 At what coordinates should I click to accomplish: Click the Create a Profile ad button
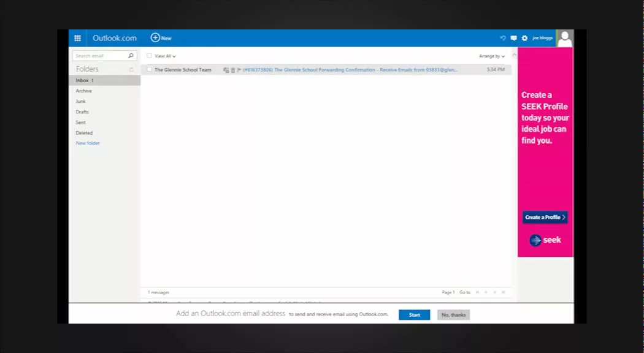[x=545, y=217]
